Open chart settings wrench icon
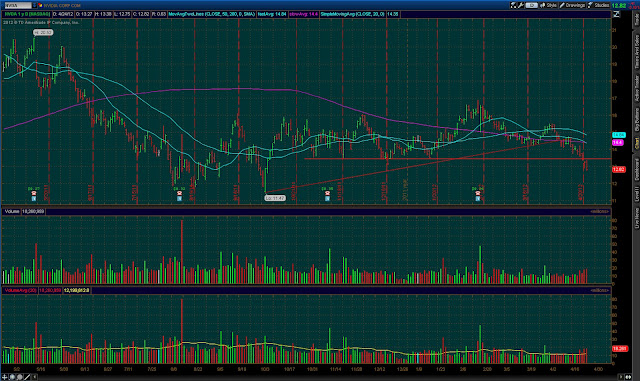The width and height of the screenshot is (640, 381). point(521,5)
